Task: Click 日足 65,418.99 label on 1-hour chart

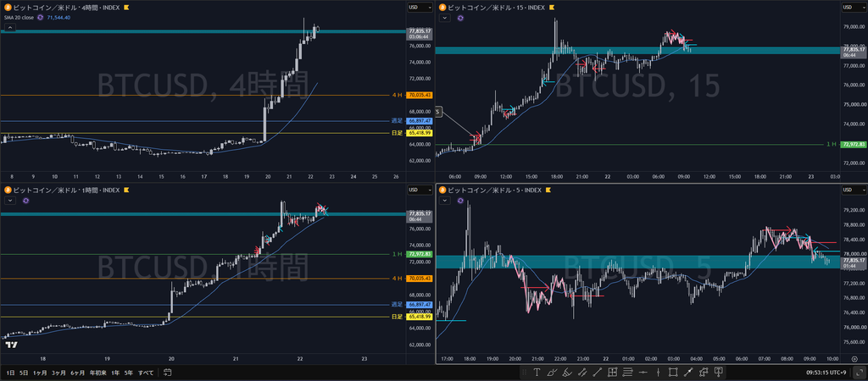Action: click(419, 317)
